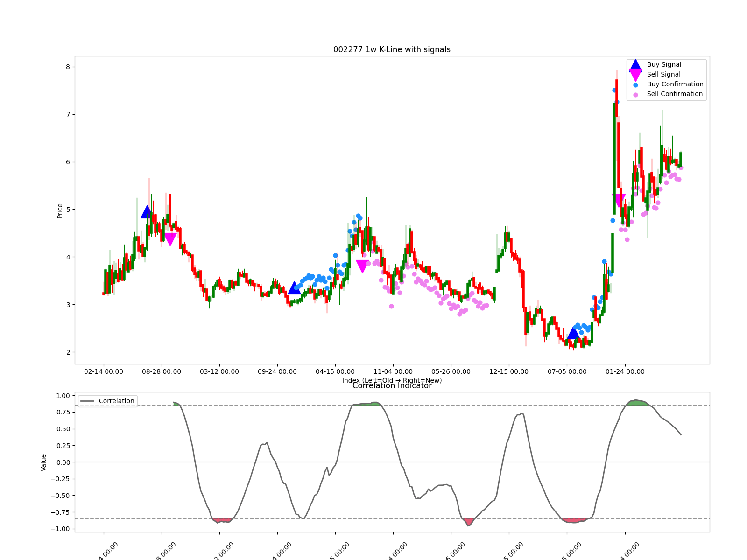
Task: Select the buy signal triangle near price 4.9
Action: pyautogui.click(x=147, y=212)
